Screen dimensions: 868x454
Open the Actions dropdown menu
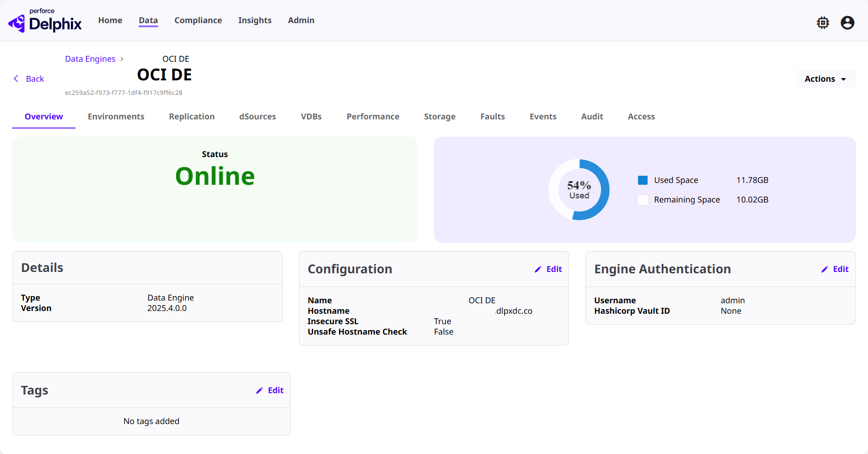pos(826,79)
